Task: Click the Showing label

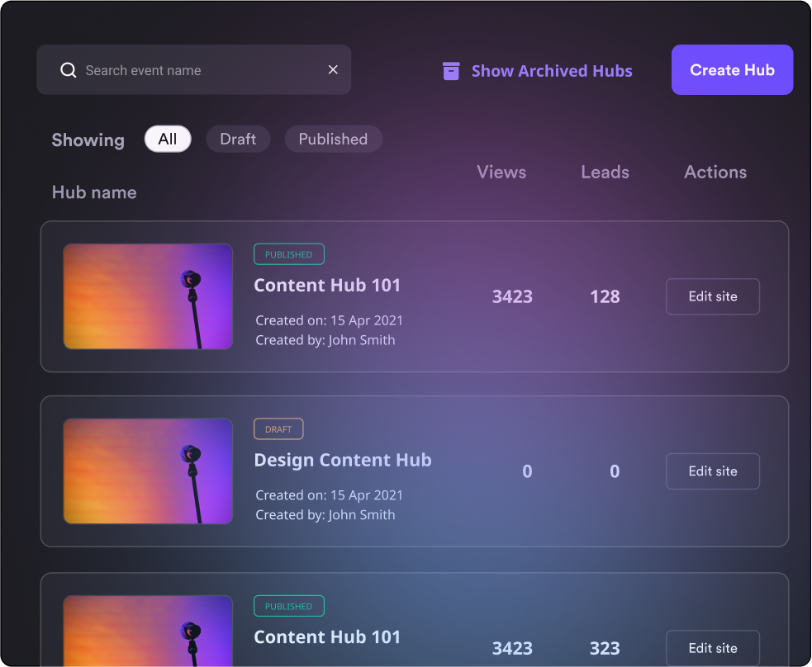Action: 88,140
